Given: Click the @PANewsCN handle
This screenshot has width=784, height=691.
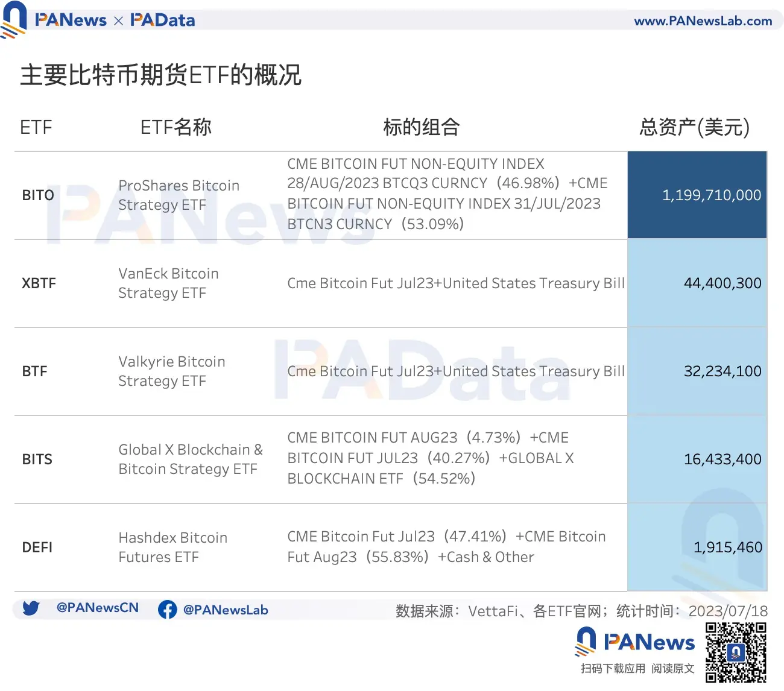Looking at the screenshot, I should [96, 608].
